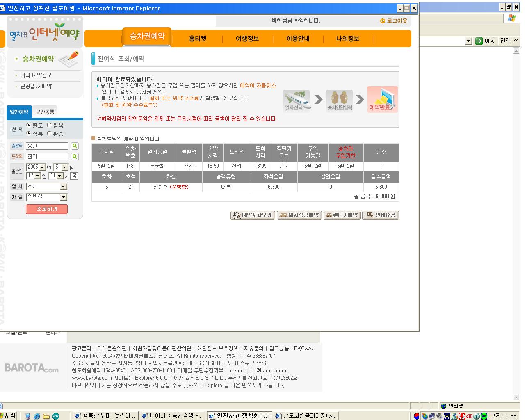Image resolution: width=525 pixels, height=420 pixels.
Task: Click the 인쇄요청 print request button
Action: point(380,215)
